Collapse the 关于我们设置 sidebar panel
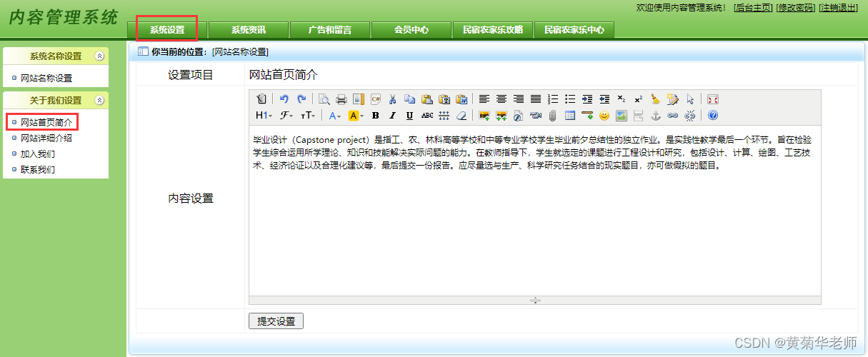Viewport: 868px width, 357px height. tap(99, 100)
